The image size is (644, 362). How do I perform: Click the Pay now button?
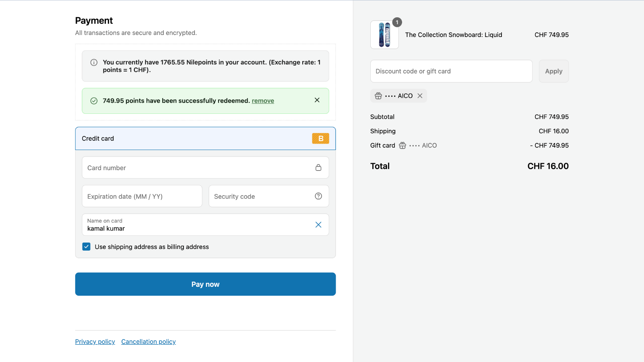pos(205,284)
